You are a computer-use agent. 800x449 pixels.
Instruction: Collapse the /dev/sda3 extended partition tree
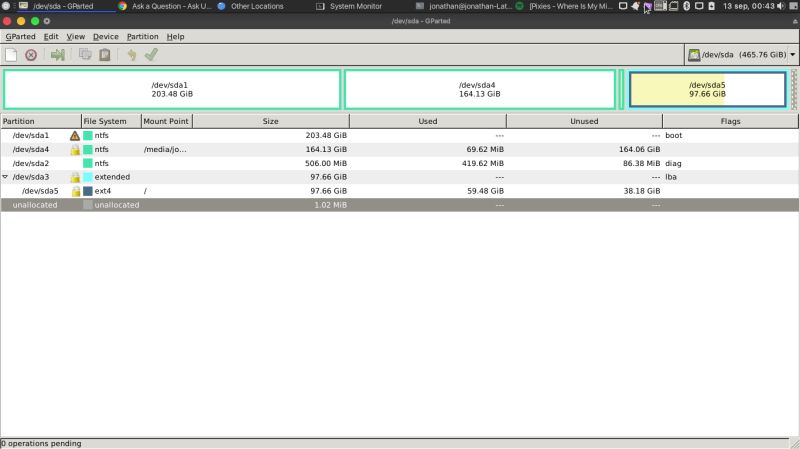(x=5, y=177)
